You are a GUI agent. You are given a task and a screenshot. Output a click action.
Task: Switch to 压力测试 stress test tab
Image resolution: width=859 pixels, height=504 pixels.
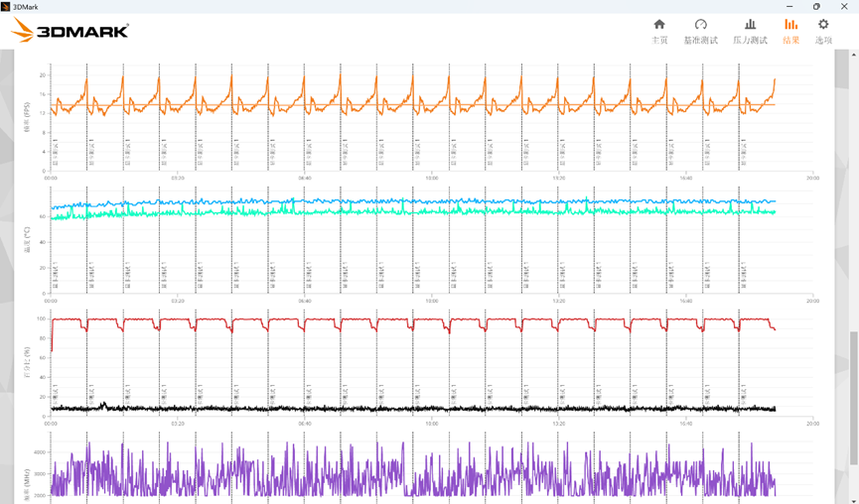click(x=750, y=31)
